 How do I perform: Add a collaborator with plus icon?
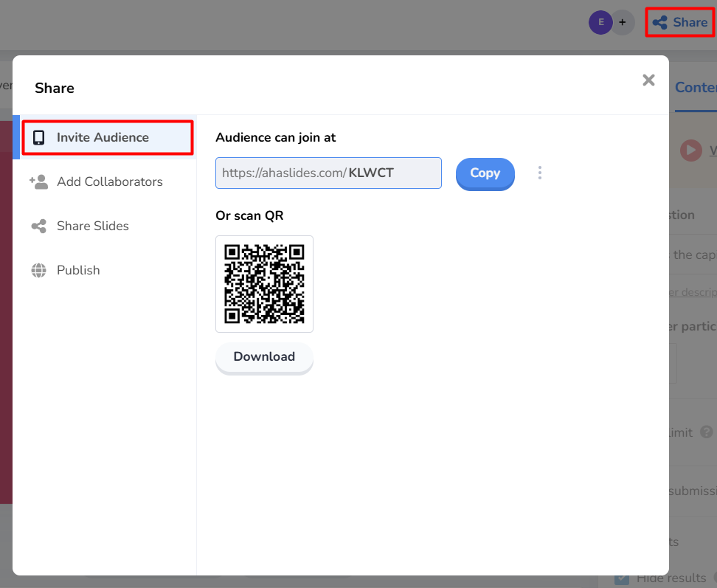click(623, 22)
